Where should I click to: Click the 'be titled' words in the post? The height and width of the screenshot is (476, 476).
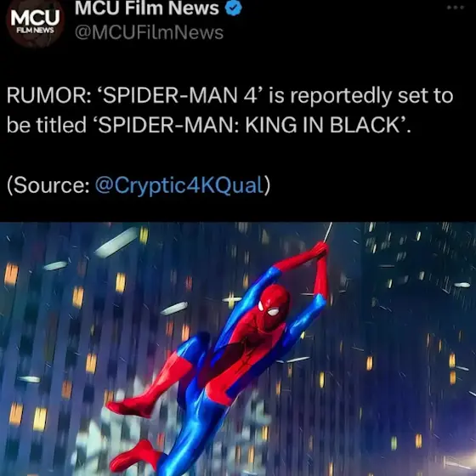(47, 125)
